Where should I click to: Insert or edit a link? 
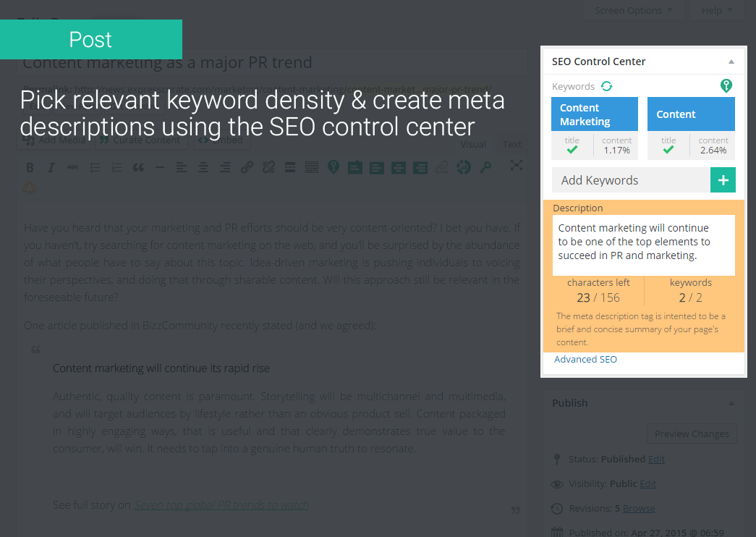(247, 167)
